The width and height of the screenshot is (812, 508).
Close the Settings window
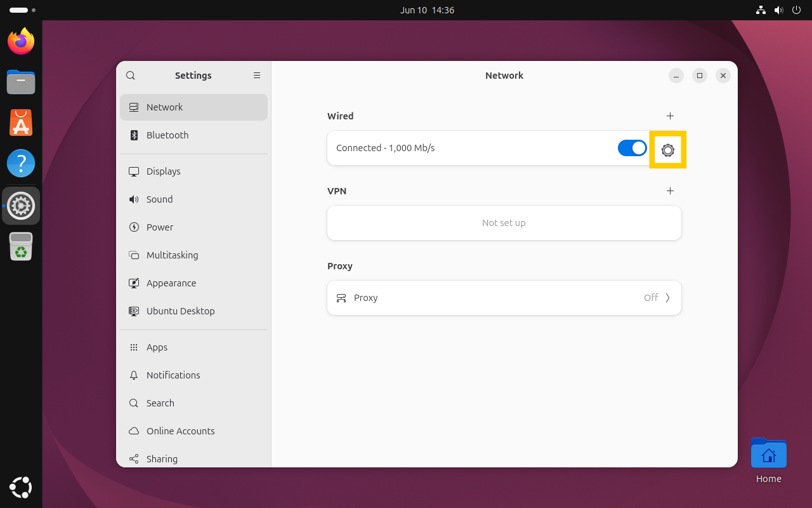coord(723,76)
